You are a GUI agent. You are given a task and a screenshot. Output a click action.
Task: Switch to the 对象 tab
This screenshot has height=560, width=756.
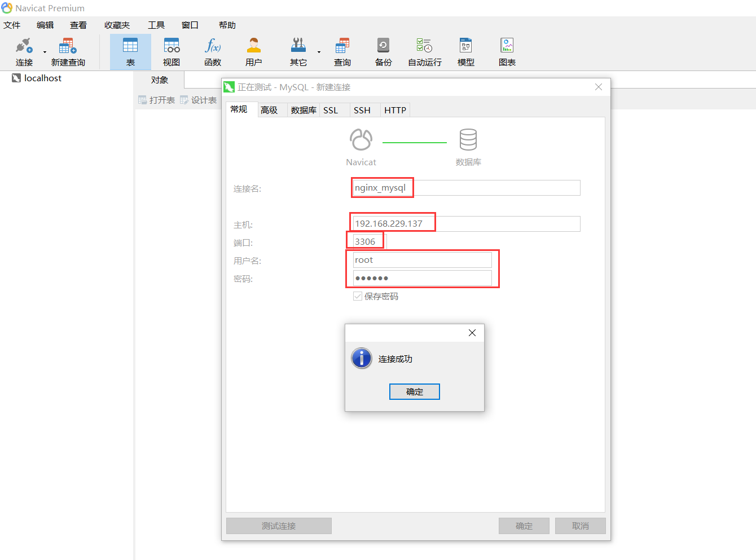[160, 80]
